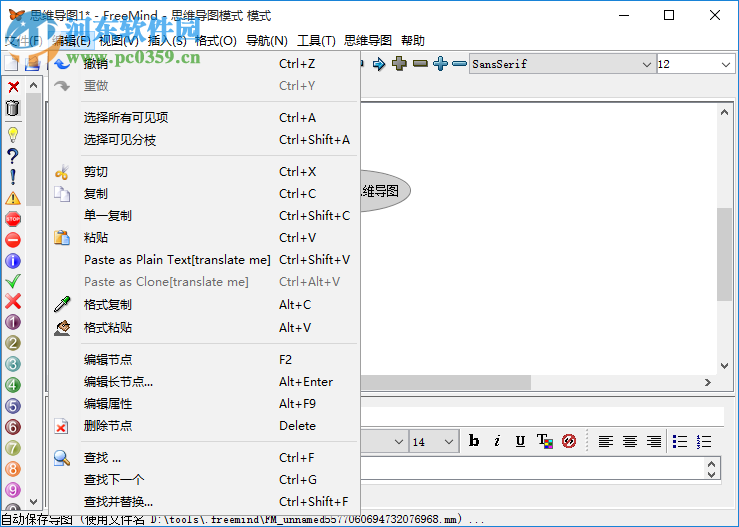Open the note font size 14 dropdown
Image resolution: width=739 pixels, height=527 pixels.
point(434,442)
